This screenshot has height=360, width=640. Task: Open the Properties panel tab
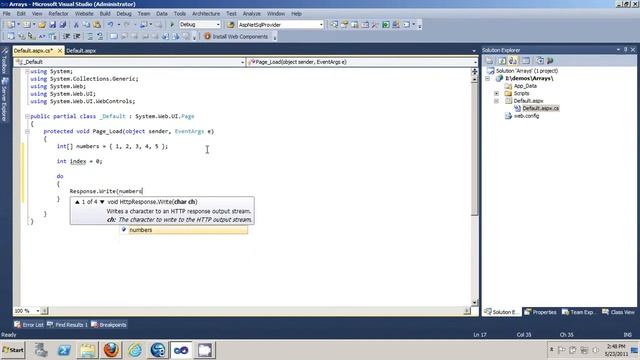(x=540, y=312)
